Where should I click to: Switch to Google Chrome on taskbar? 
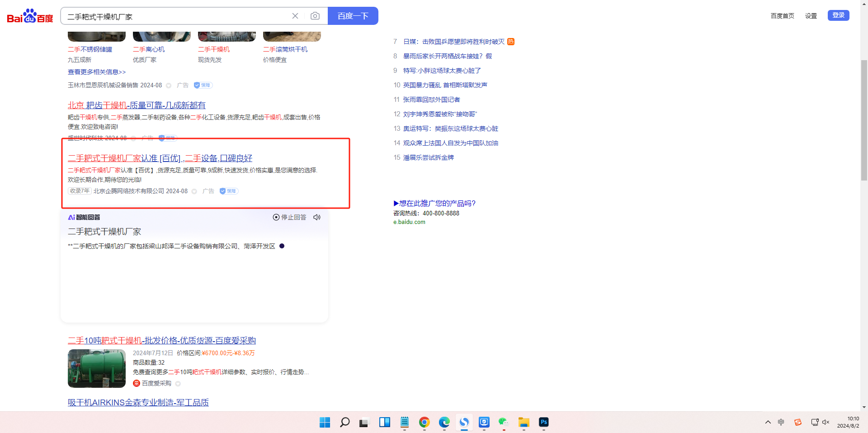pos(424,422)
